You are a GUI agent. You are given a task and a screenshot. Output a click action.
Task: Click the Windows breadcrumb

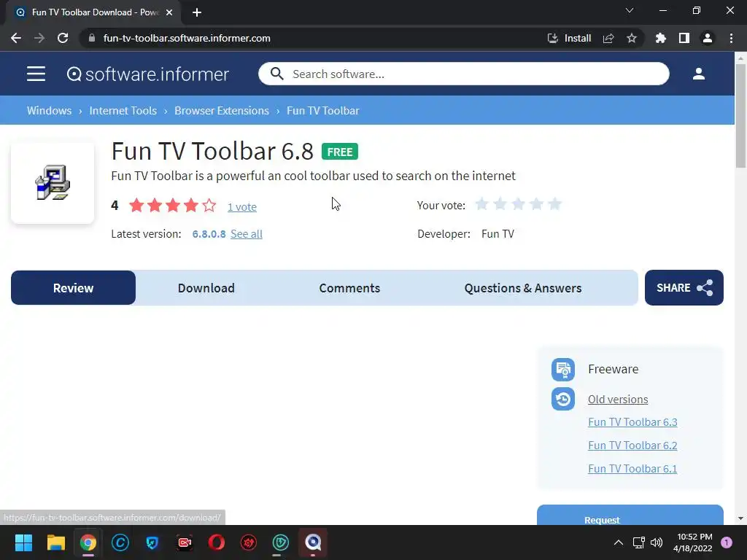(49, 111)
